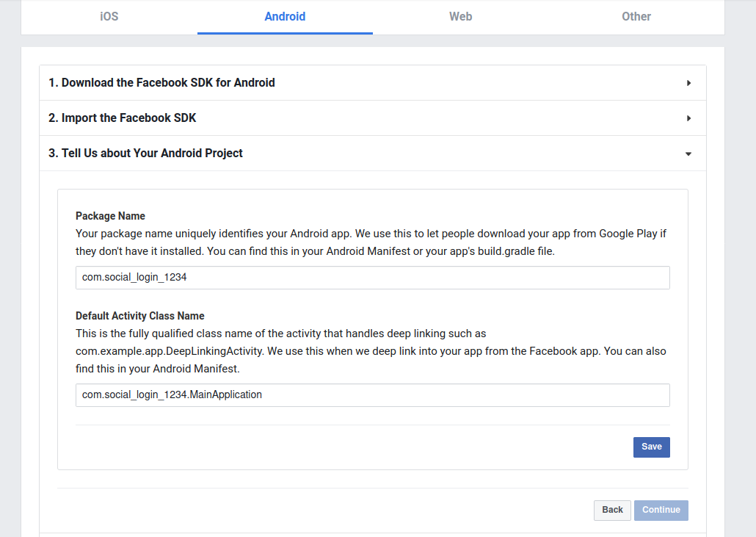This screenshot has width=756, height=537.
Task: Switch to the Other tab
Action: [x=636, y=16]
